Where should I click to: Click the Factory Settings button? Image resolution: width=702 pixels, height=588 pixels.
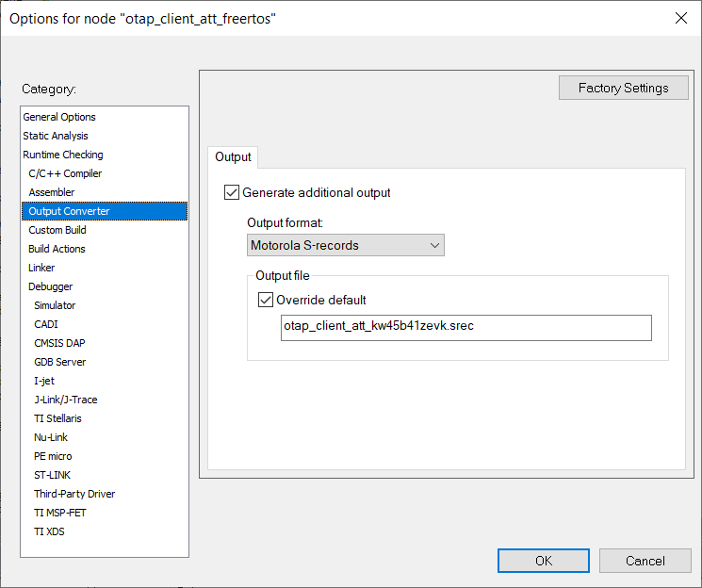(x=623, y=89)
